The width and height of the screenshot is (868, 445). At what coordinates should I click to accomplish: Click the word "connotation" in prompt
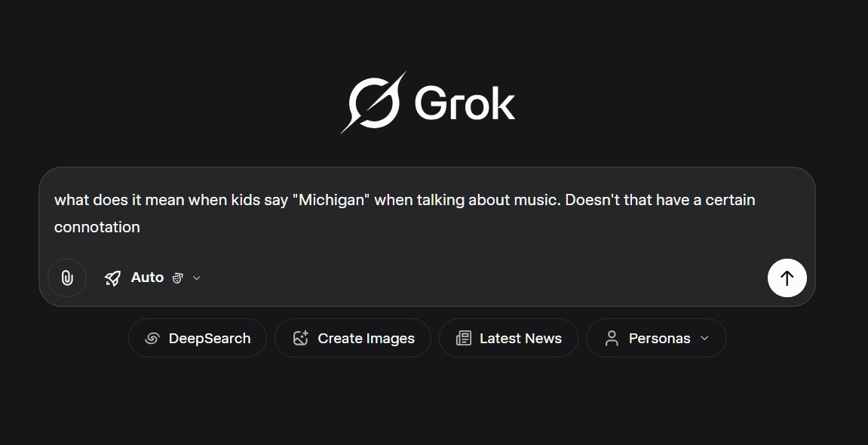coord(97,227)
